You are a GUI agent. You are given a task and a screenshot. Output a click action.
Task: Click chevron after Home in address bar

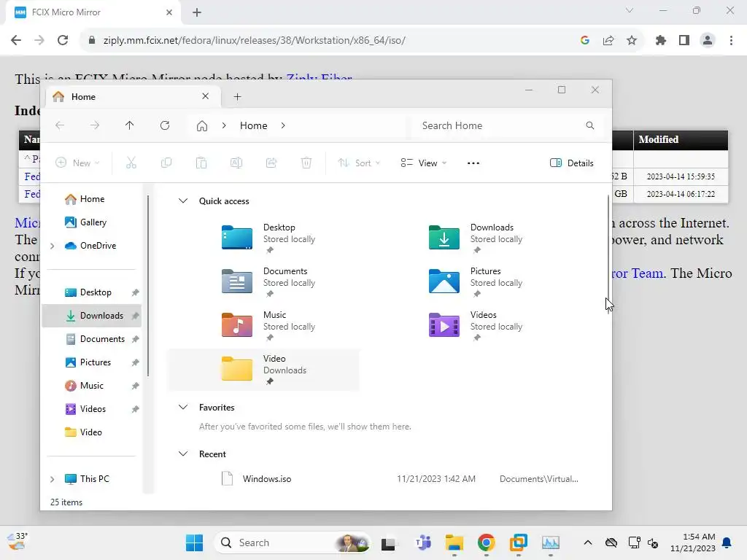point(283,125)
